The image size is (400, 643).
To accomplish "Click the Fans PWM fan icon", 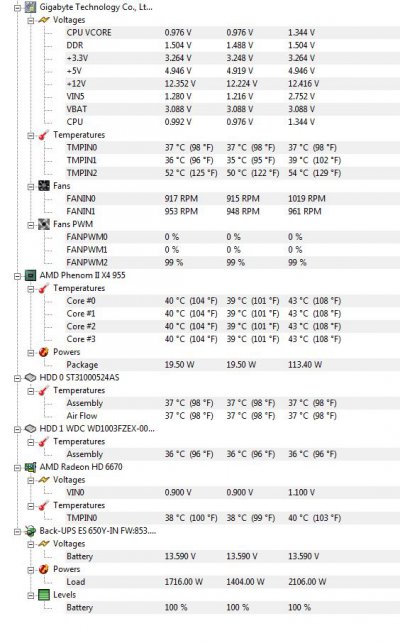I will (x=43, y=224).
